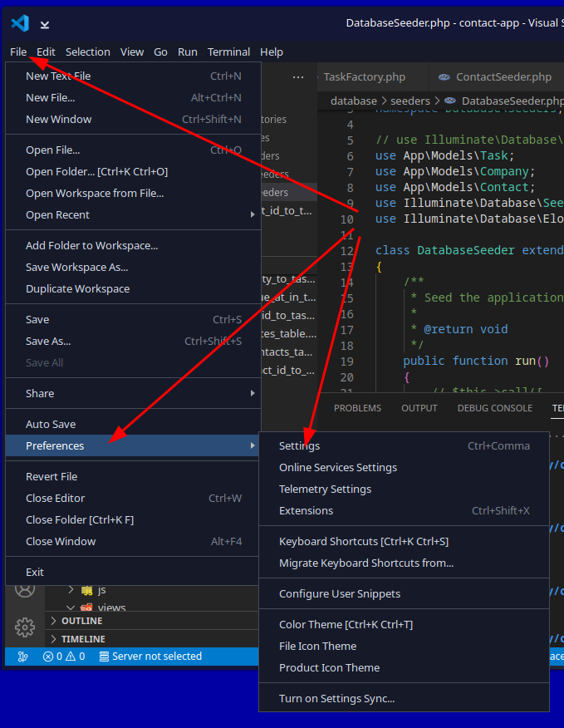Choose Close Folder
This screenshot has width=564, height=728.
point(132,520)
